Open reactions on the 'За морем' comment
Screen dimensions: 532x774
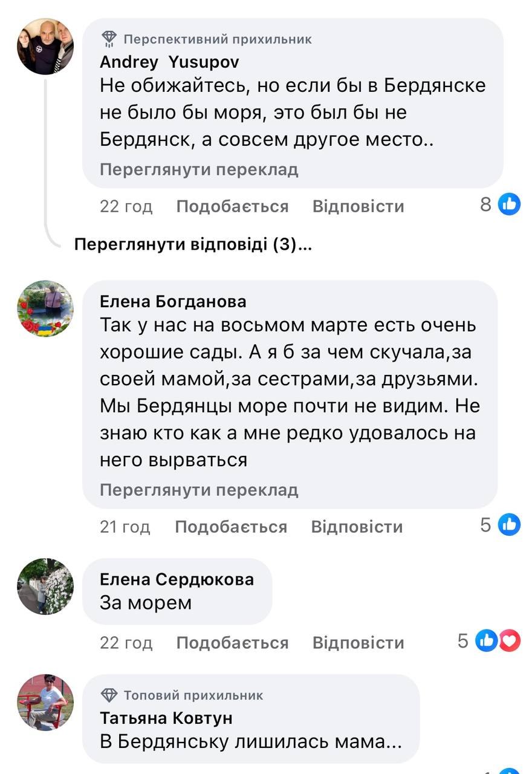point(497,641)
